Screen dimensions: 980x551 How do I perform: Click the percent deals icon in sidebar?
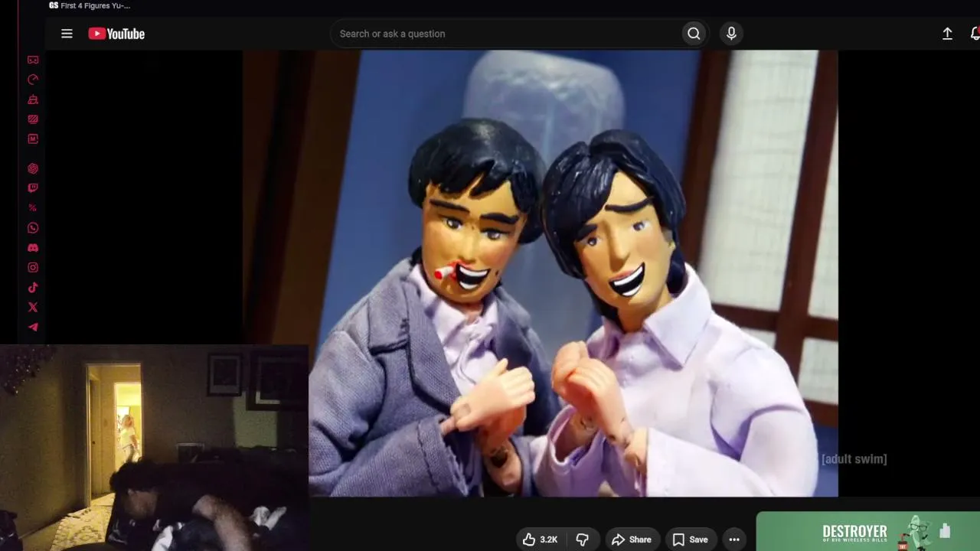click(33, 208)
